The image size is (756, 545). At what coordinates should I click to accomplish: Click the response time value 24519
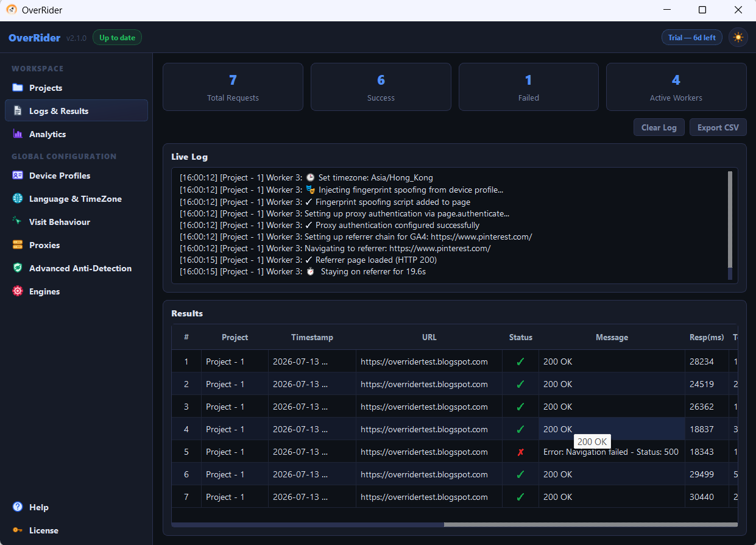coord(701,384)
